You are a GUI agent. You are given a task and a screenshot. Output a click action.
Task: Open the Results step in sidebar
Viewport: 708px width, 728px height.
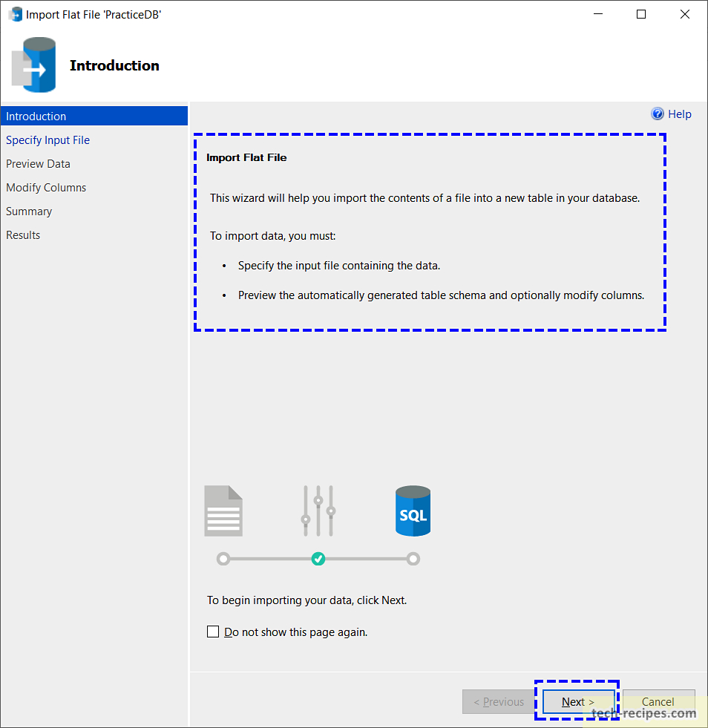click(x=23, y=235)
